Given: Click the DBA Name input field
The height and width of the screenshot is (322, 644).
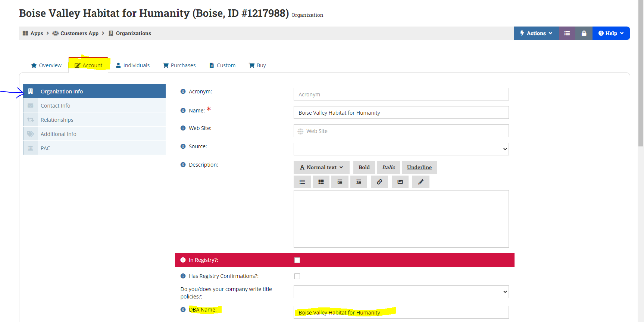Looking at the screenshot, I should 401,312.
